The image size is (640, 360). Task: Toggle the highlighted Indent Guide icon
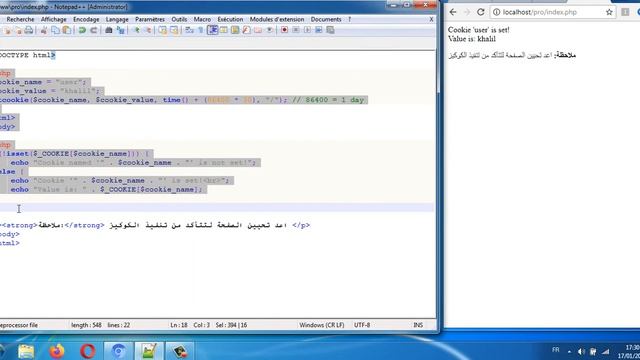click(x=212, y=30)
